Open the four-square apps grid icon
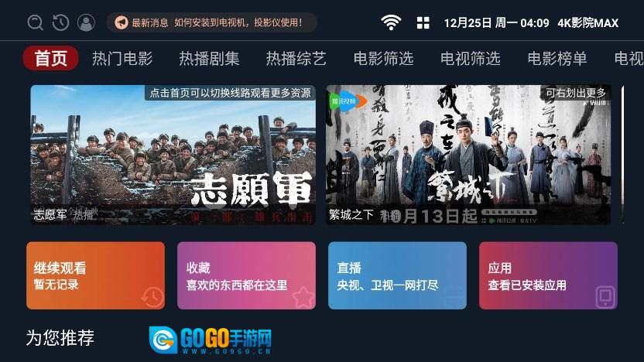Image resolution: width=644 pixels, height=362 pixels. pos(423,23)
